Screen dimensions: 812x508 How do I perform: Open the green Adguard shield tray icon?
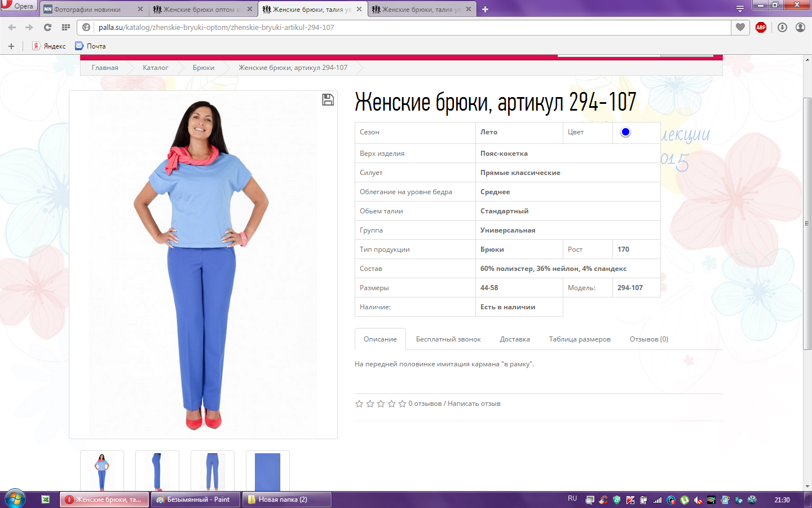pyautogui.click(x=617, y=500)
